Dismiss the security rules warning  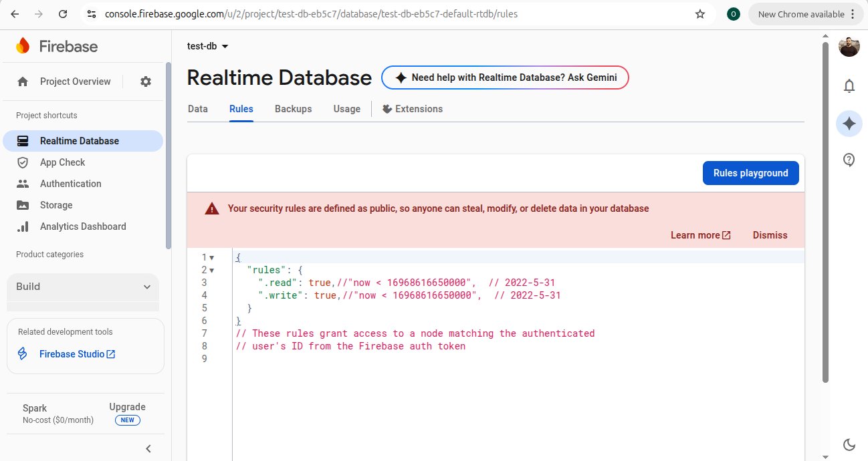(x=770, y=235)
